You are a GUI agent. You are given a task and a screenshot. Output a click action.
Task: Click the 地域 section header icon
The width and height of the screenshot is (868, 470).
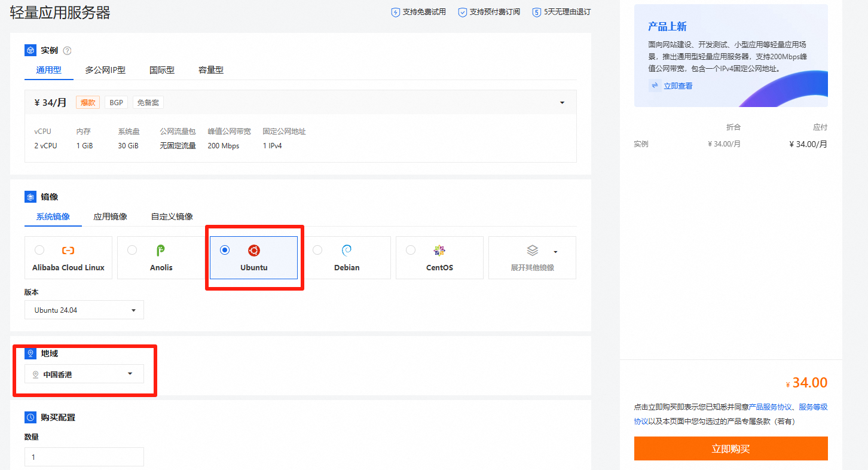pos(30,353)
